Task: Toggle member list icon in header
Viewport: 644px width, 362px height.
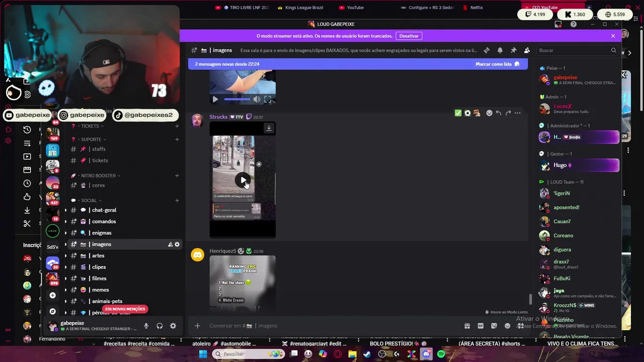Action: point(527,50)
